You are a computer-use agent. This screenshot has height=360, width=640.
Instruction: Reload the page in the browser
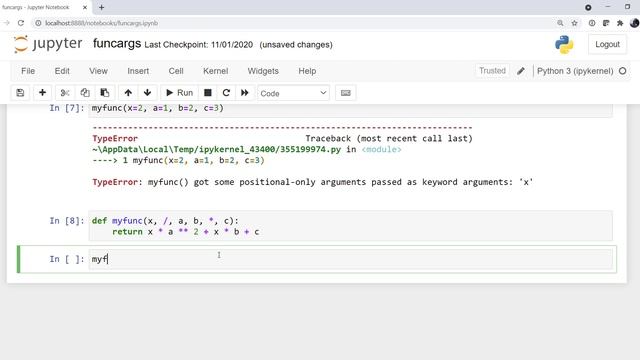point(21,23)
